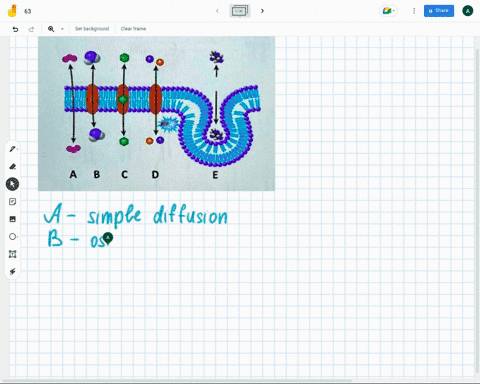This screenshot has height=384, width=480.
Task: Click Set background
Action: (x=92, y=29)
